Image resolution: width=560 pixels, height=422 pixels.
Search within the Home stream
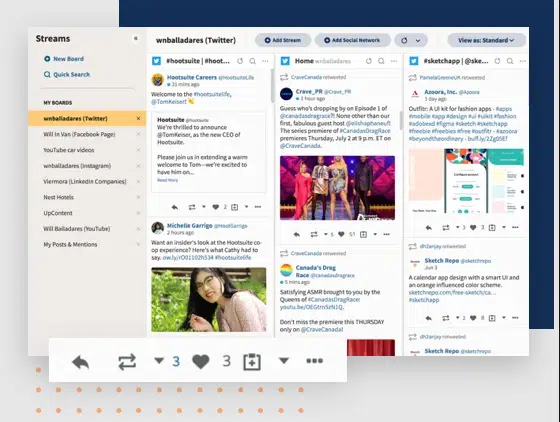pyautogui.click(x=381, y=61)
